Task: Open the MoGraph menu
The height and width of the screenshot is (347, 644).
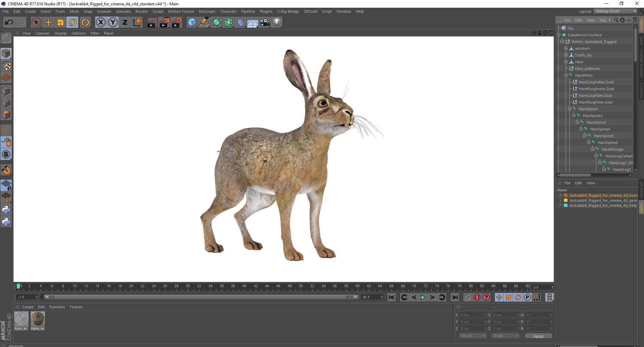Action: point(207,11)
